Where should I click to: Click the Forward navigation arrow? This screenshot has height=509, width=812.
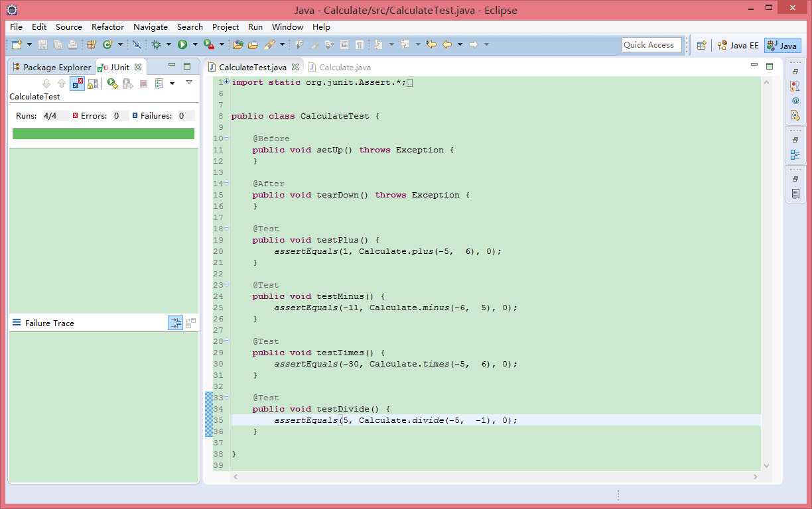[474, 44]
